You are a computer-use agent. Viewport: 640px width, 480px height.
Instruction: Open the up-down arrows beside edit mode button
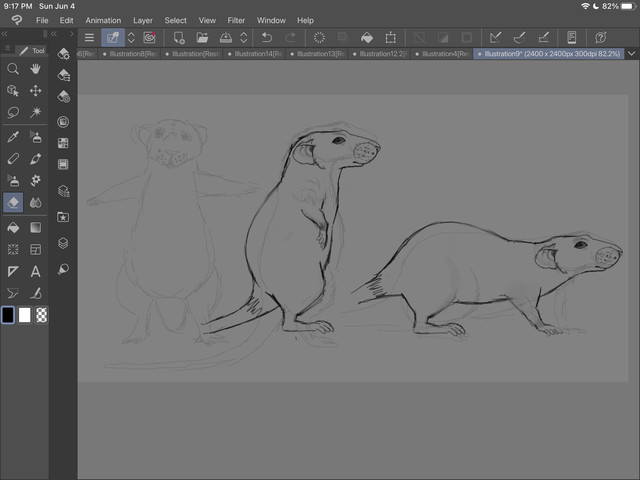131,38
